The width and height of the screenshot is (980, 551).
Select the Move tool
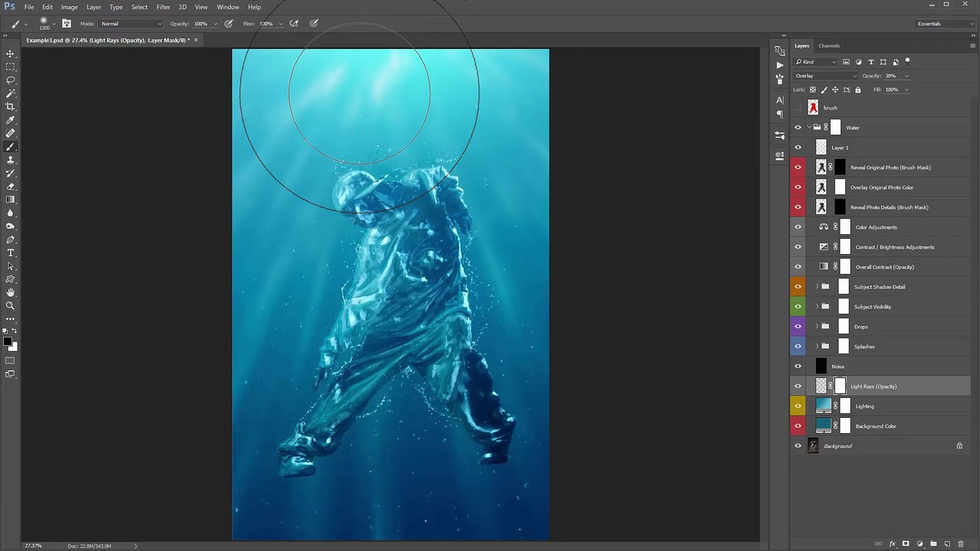click(x=11, y=54)
